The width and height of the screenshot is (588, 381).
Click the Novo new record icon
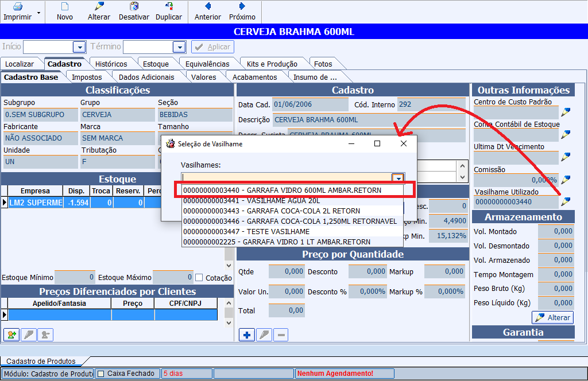[65, 7]
